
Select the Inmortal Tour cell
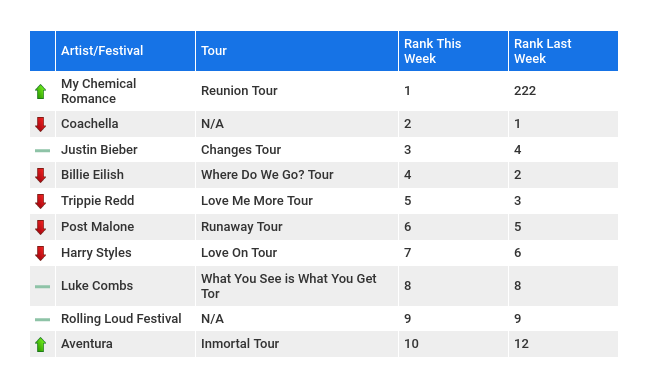tap(297, 344)
